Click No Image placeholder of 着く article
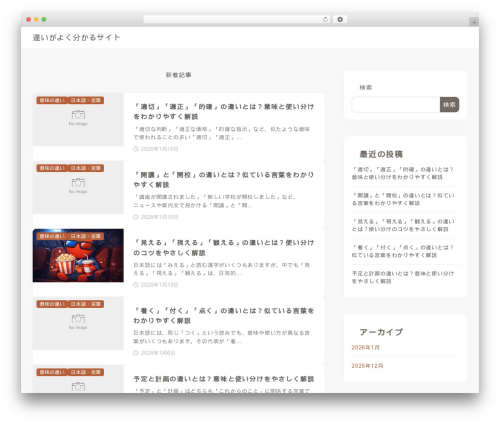The image size is (500, 423). pyautogui.click(x=78, y=323)
